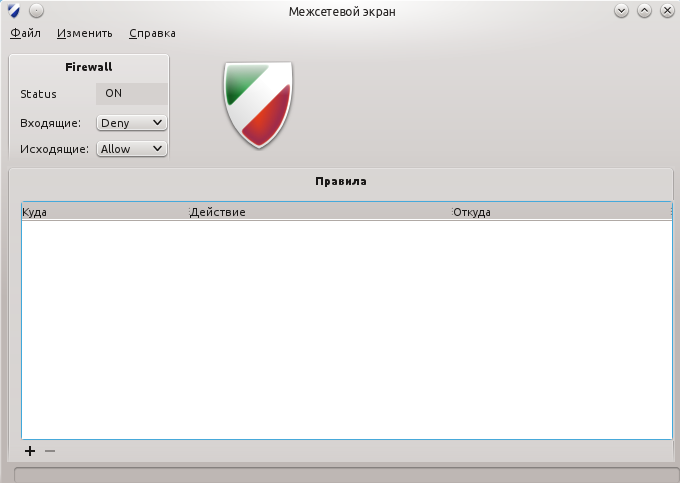The image size is (680, 483).
Task: Open the Входящие Deny dropdown
Action: pyautogui.click(x=131, y=123)
